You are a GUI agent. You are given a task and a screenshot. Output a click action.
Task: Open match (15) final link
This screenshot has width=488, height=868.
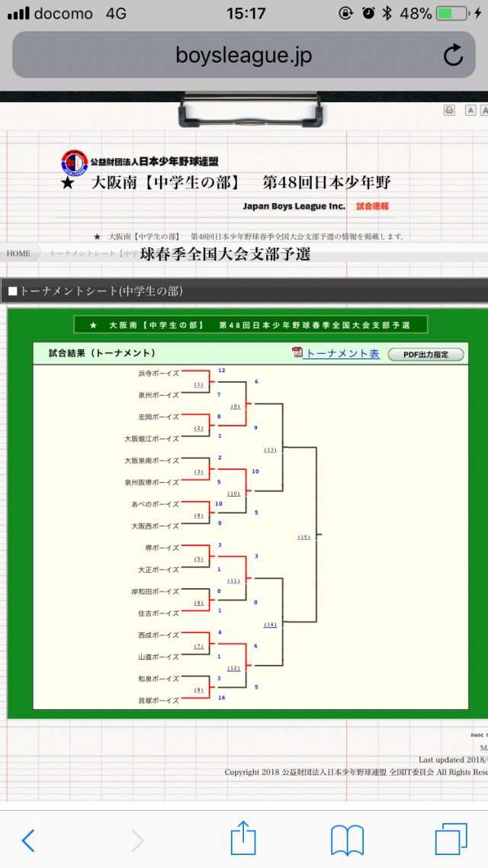(304, 537)
